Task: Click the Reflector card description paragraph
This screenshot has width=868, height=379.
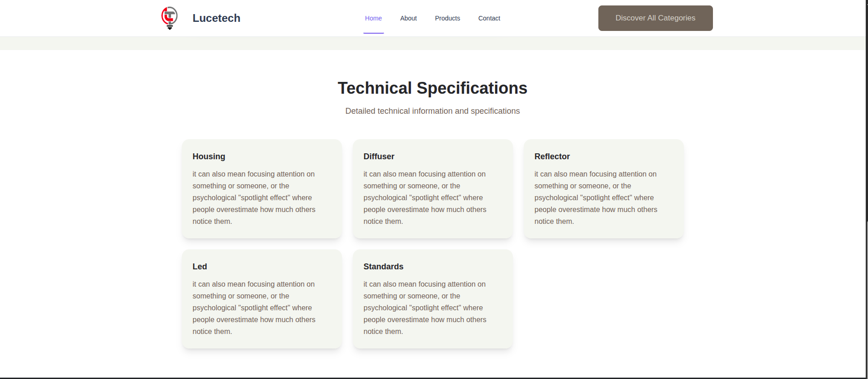Action: [596, 198]
